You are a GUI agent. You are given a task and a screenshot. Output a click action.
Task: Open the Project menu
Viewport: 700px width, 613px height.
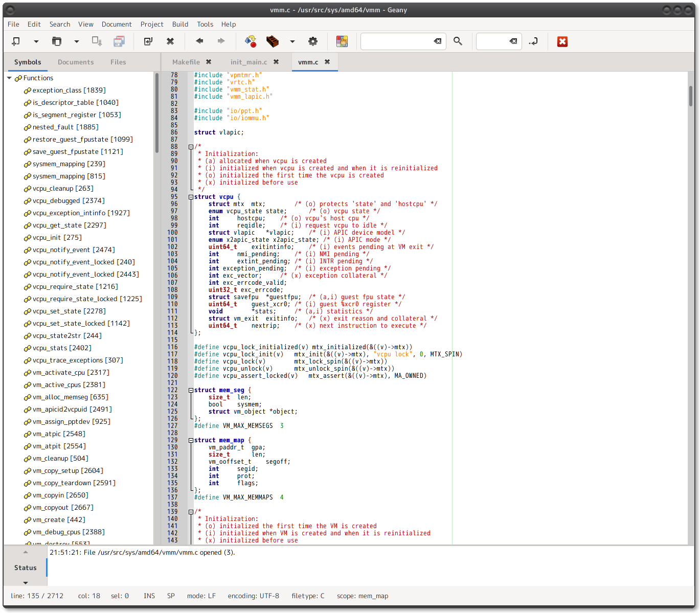point(152,24)
